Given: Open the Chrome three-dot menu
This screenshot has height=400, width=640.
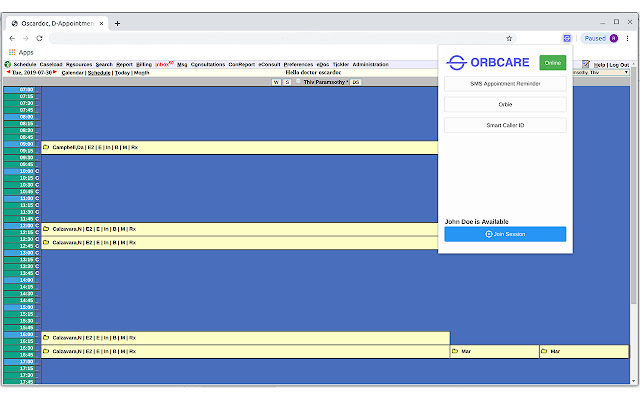Looking at the screenshot, I should coord(627,38).
